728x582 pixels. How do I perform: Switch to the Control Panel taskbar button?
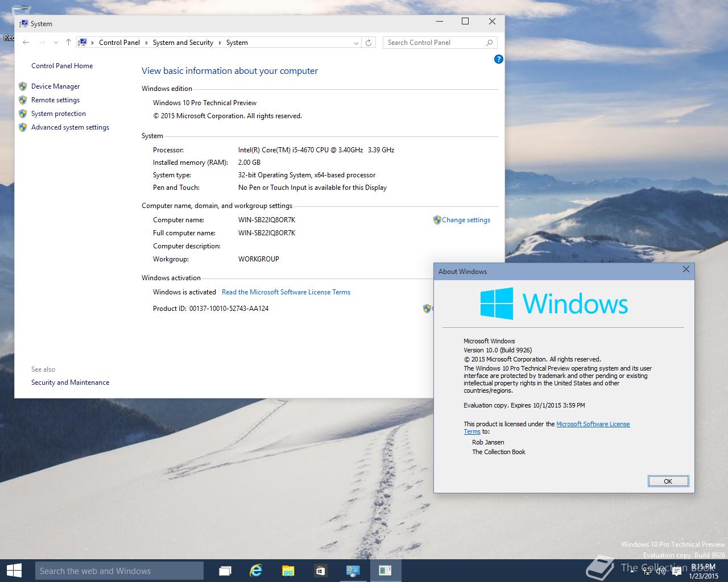[x=353, y=571]
